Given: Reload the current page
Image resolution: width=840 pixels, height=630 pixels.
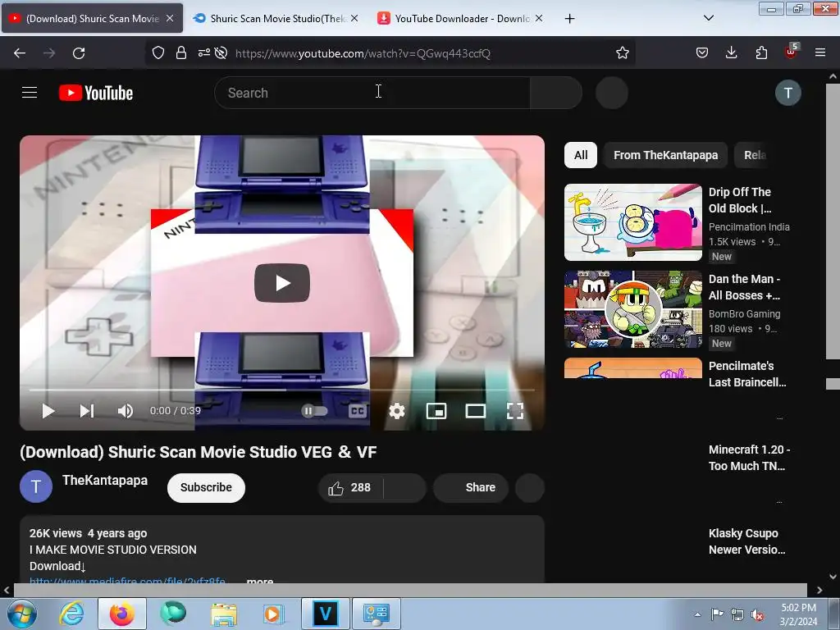Looking at the screenshot, I should 79,53.
